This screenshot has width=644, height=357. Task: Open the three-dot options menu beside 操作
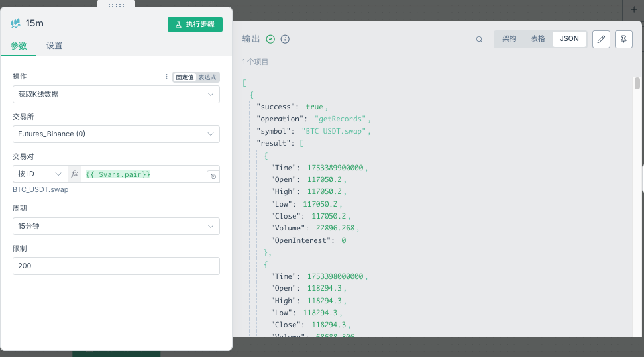(x=166, y=77)
